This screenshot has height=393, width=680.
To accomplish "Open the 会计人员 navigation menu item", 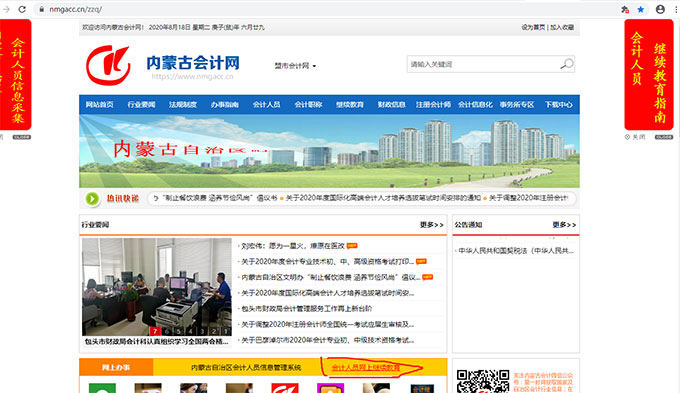I will pyautogui.click(x=266, y=105).
